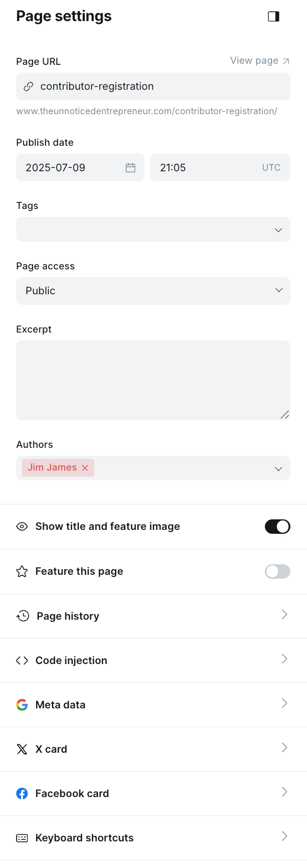Click the Google icon beside Meta data

click(22, 705)
